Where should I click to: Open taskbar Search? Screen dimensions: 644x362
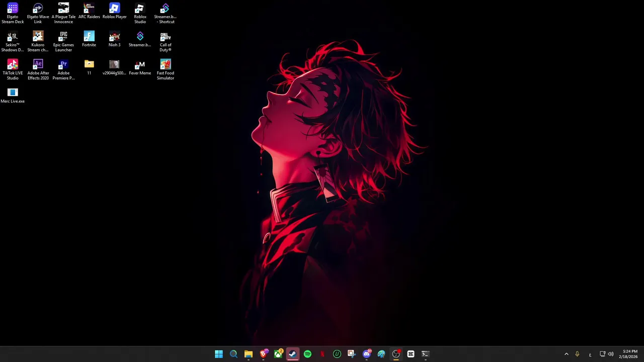[x=233, y=354]
